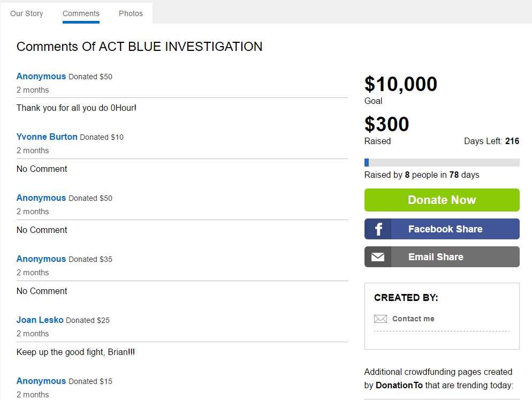Click the Facebook logo icon
The width and height of the screenshot is (532, 400).
point(378,229)
